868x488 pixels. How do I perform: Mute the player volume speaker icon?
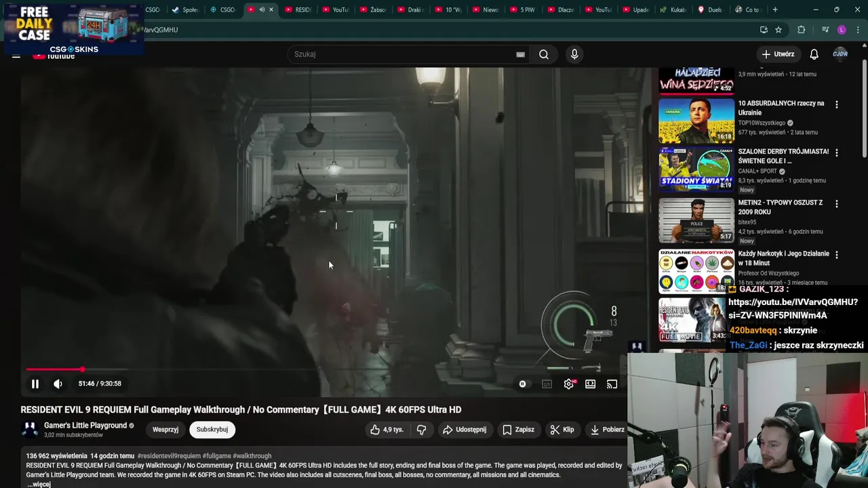tap(58, 384)
